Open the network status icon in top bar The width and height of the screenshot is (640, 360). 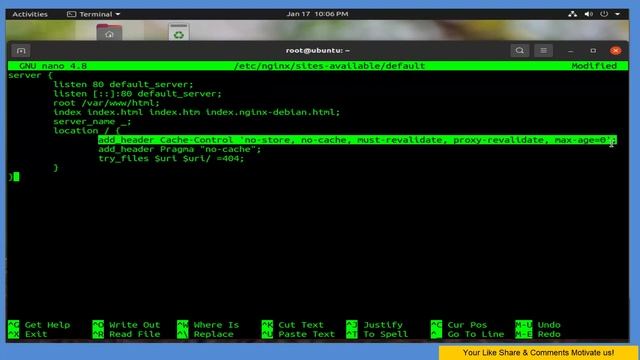coord(572,14)
